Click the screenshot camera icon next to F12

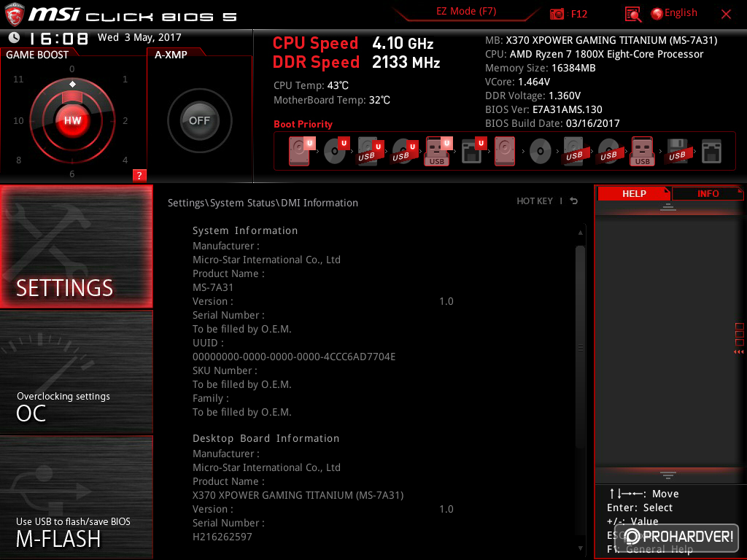(x=557, y=15)
